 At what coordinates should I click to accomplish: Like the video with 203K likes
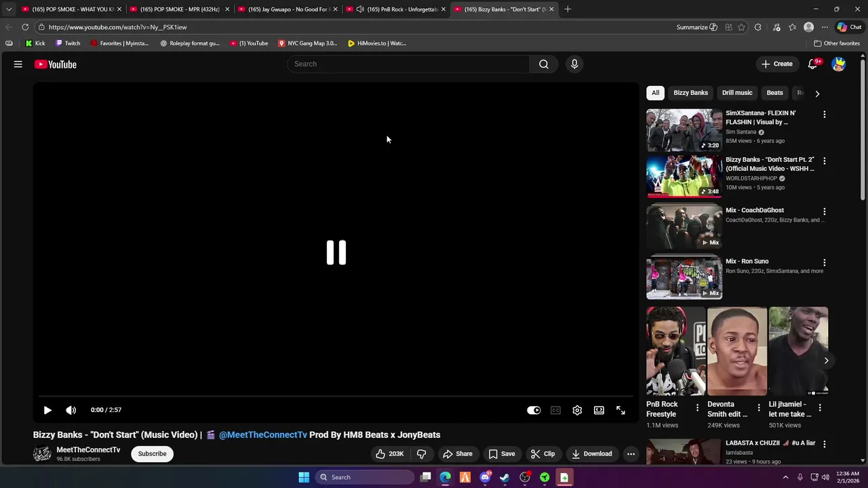tap(390, 454)
